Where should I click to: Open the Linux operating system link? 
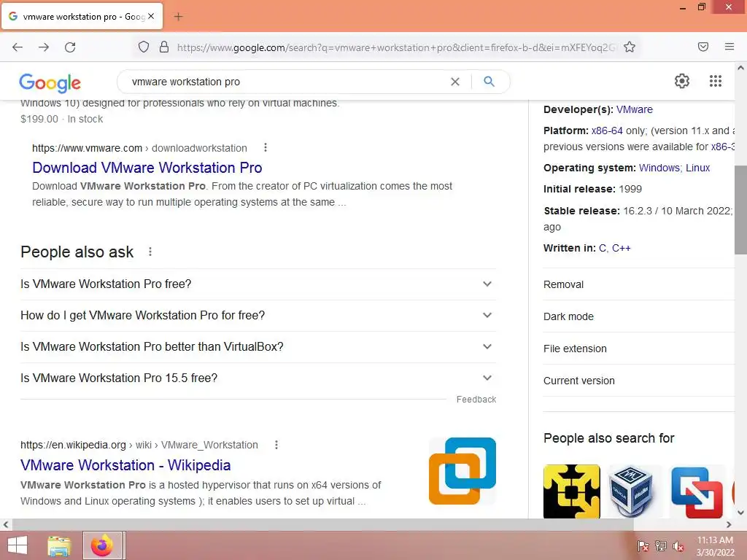[x=697, y=168]
